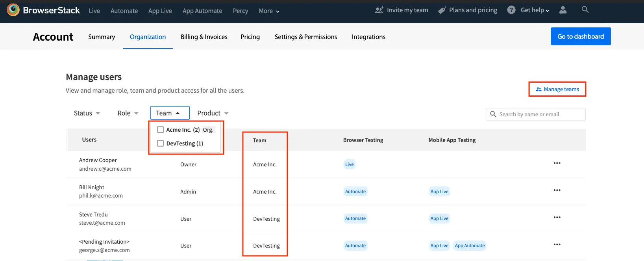This screenshot has width=644, height=261.
Task: Collapse the Team filter dropdown
Action: click(169, 113)
